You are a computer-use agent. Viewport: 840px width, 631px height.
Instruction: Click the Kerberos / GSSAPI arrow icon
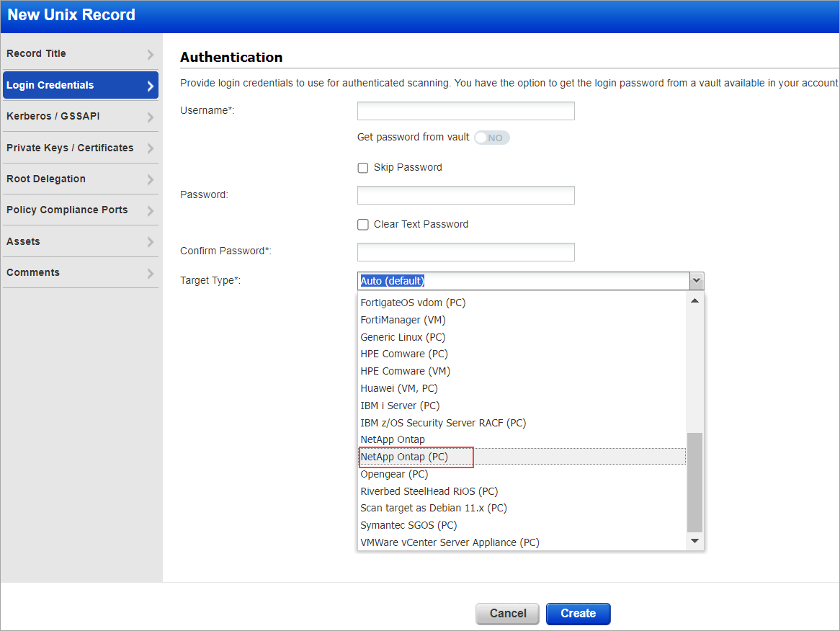150,116
